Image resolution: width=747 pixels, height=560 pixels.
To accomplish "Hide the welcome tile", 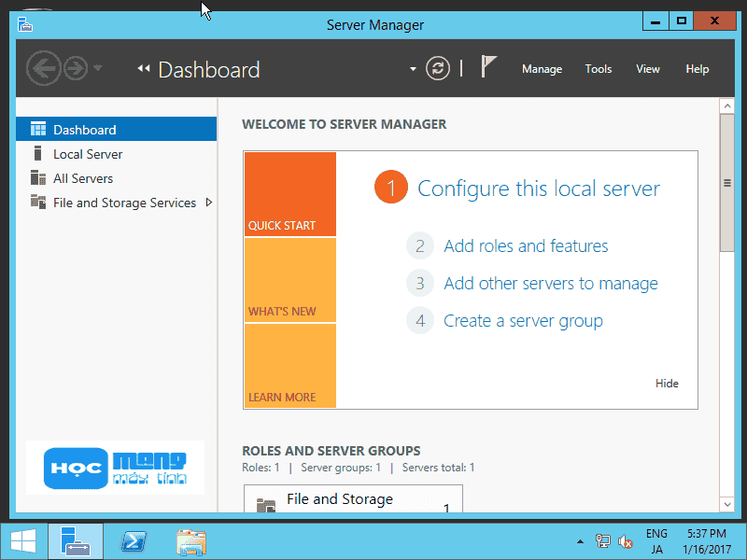I will pos(667,384).
